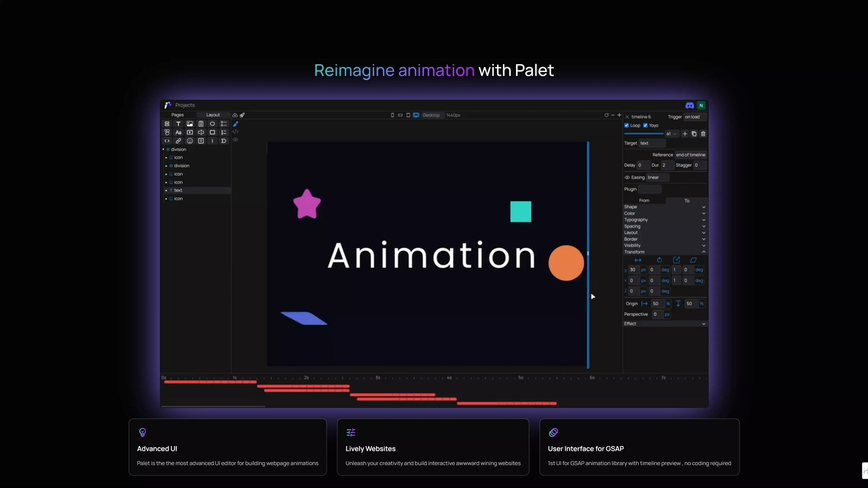Close the timeline 6 panel
The height and width of the screenshot is (488, 868).
627,117
